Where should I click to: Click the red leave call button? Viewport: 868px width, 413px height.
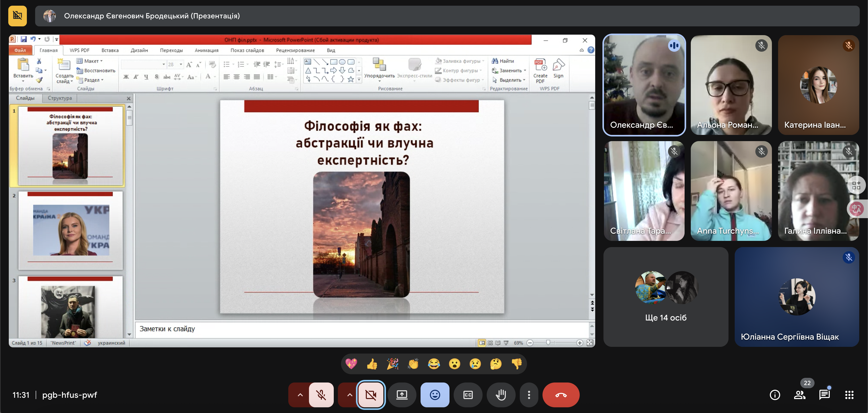[x=561, y=395]
